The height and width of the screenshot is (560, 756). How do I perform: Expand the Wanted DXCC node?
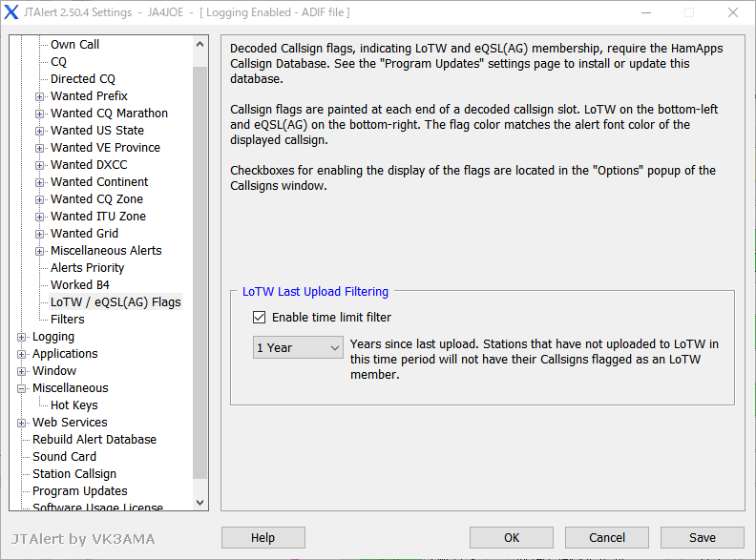(x=39, y=165)
